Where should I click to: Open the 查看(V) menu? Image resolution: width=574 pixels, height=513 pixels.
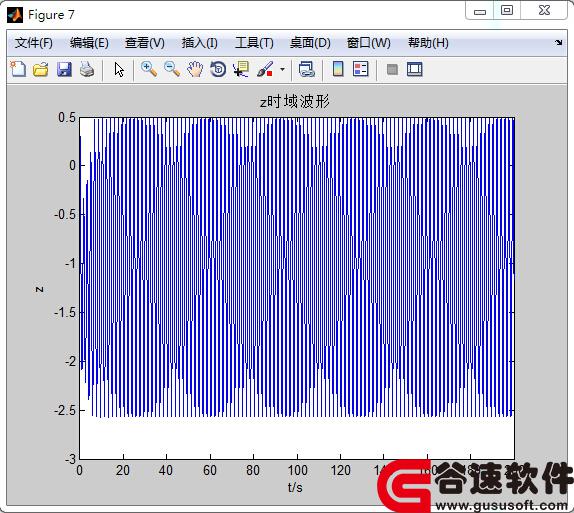coord(145,43)
